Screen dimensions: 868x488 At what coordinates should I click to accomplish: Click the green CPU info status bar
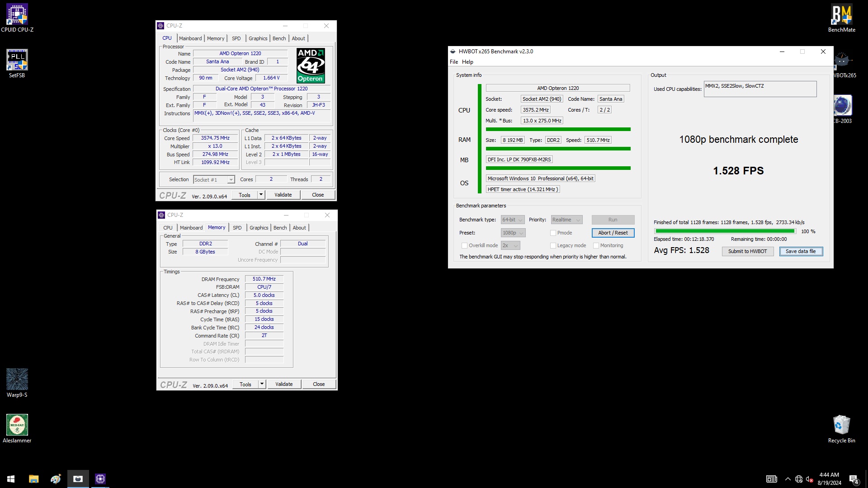(558, 129)
